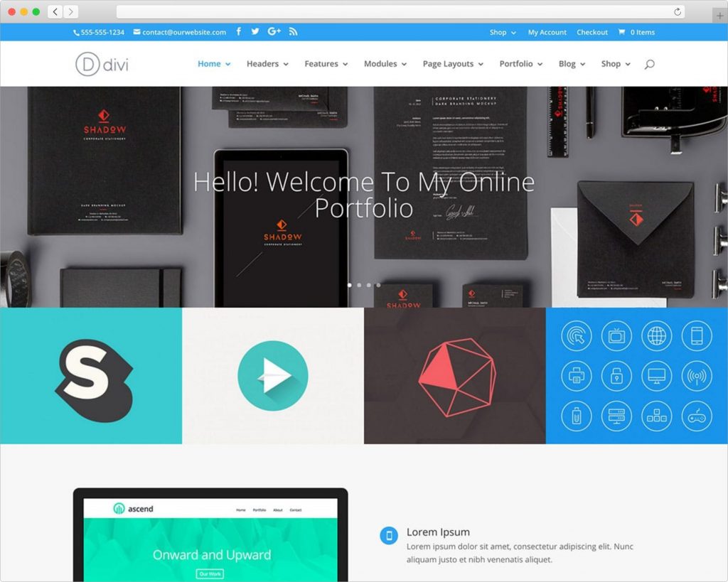Open the Google+ social icon
Viewport: 728px width, 582px height.
point(274,32)
